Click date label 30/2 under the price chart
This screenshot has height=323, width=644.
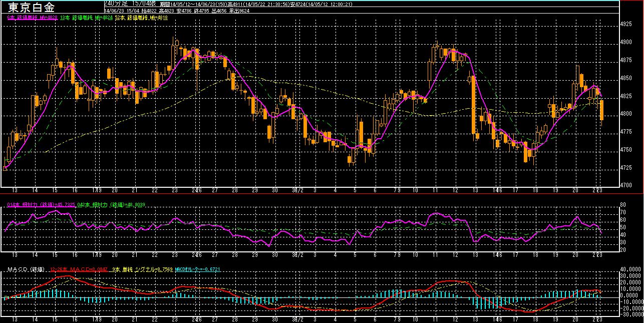[297, 191]
